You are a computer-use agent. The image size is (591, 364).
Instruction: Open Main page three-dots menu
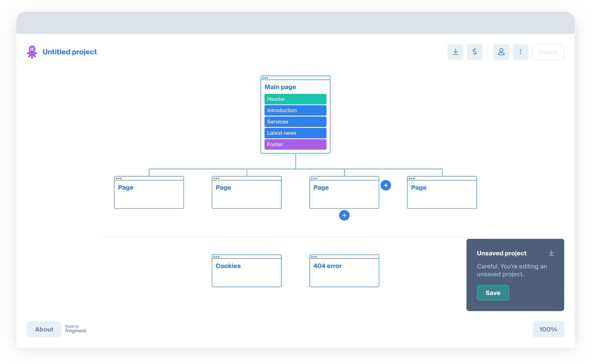(x=265, y=78)
